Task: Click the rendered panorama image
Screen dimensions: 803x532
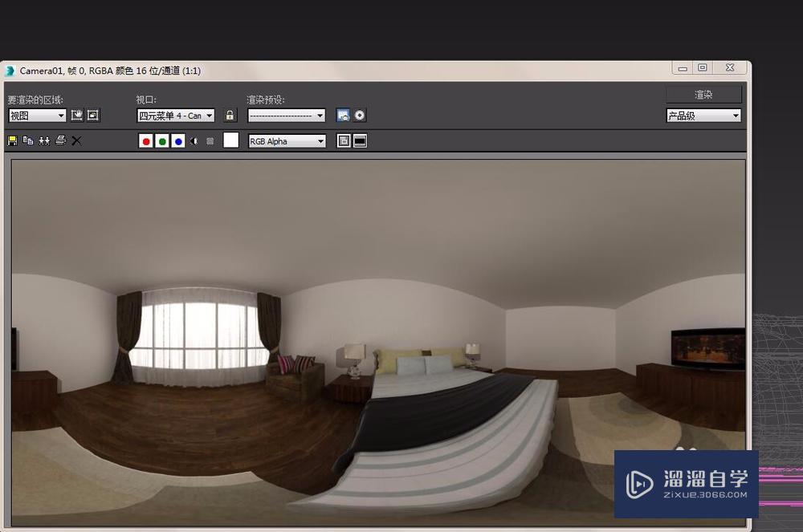Action: coord(378,343)
